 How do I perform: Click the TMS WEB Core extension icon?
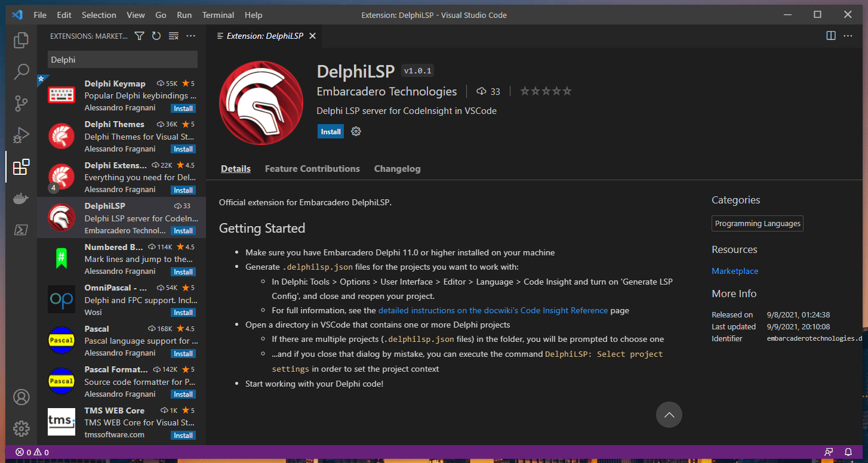point(61,422)
